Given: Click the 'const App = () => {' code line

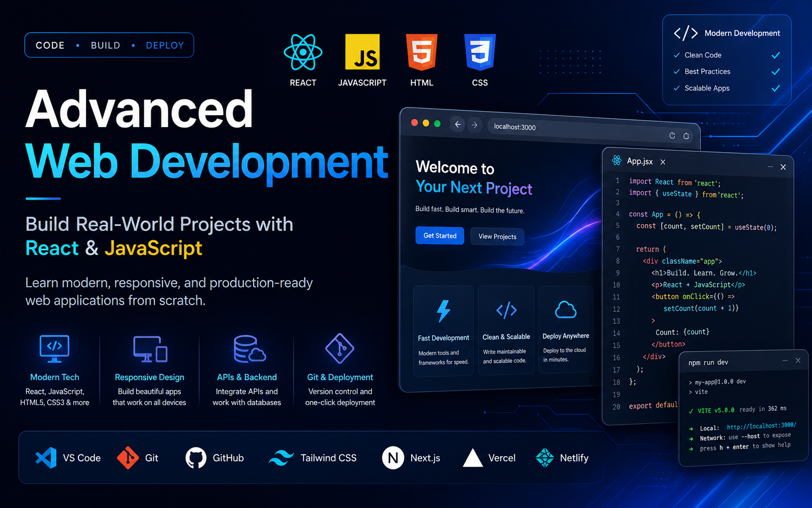Looking at the screenshot, I should (665, 215).
